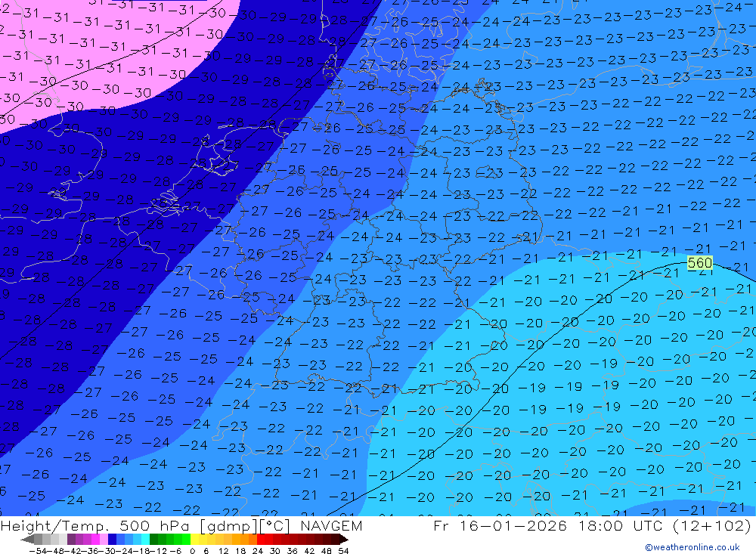Click the '[°C]' unit label in title
The image size is (756, 554).
tap(275, 526)
